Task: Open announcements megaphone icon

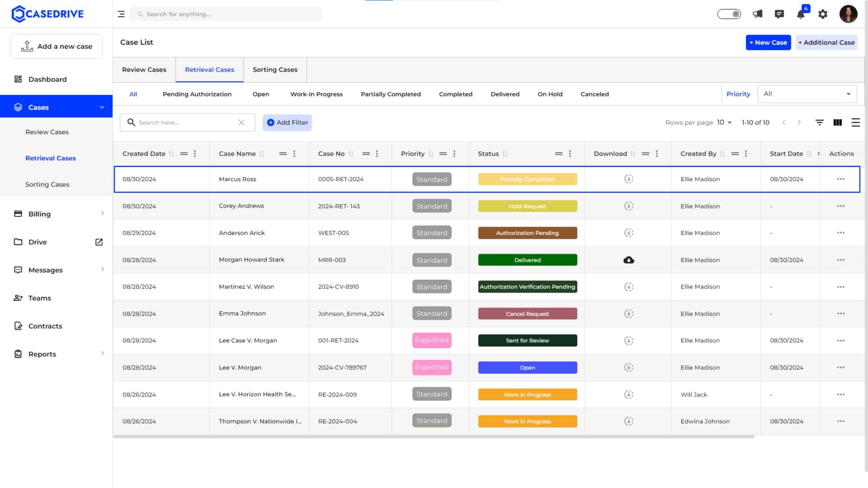Action: coord(757,14)
